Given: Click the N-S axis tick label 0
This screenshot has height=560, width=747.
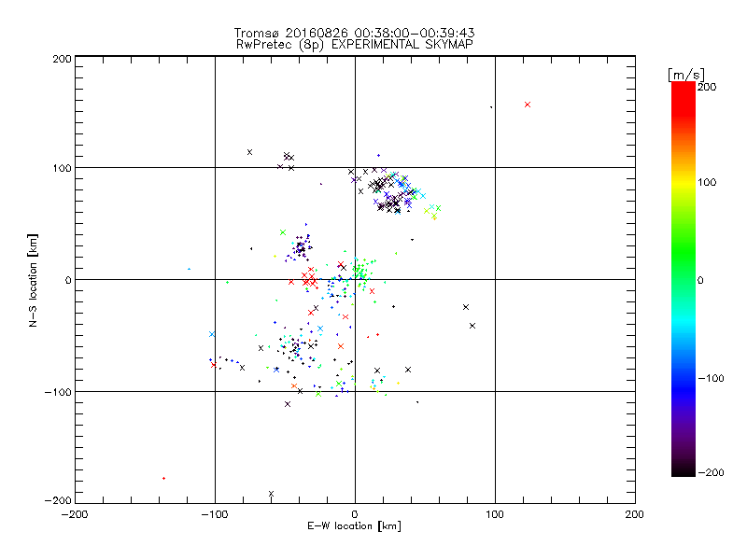Looking at the screenshot, I should click(x=68, y=280).
